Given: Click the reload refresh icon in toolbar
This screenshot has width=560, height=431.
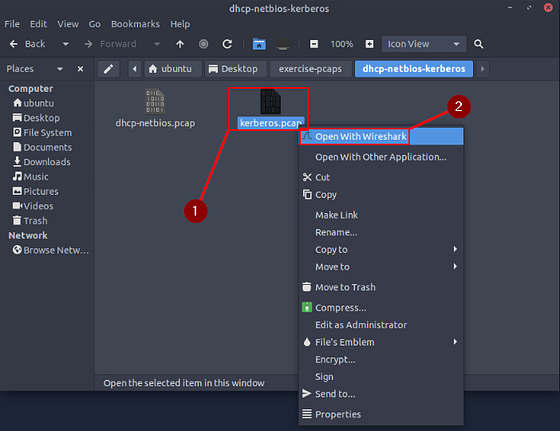Looking at the screenshot, I should (x=227, y=44).
